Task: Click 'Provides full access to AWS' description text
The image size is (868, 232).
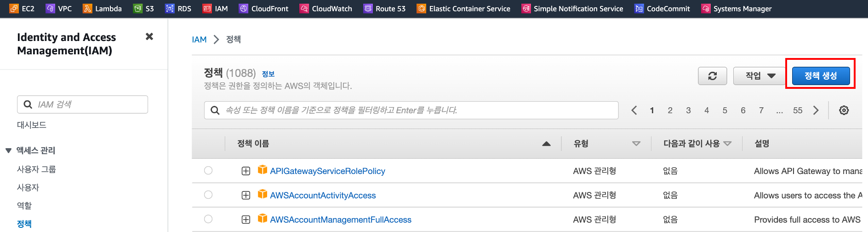Action: pos(807,220)
